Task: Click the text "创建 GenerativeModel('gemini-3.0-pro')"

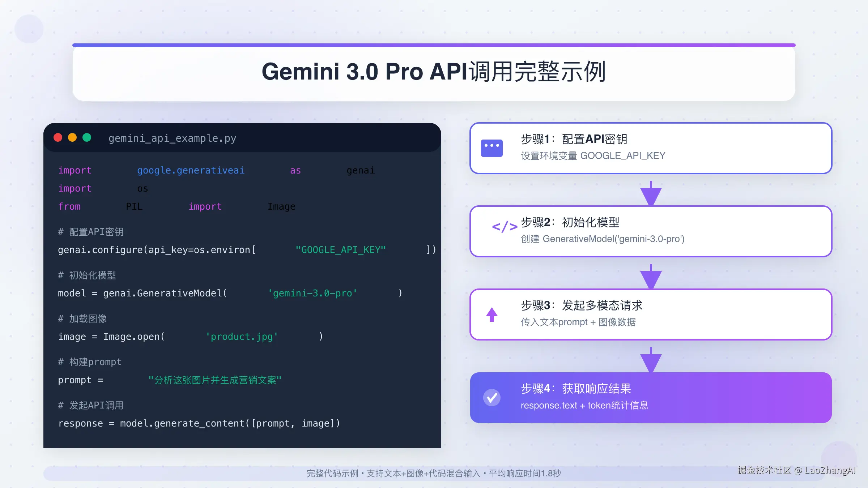Action: [x=603, y=239]
